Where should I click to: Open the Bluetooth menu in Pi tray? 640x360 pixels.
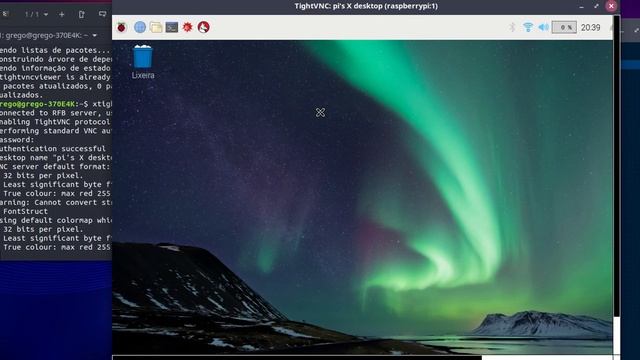click(x=512, y=27)
